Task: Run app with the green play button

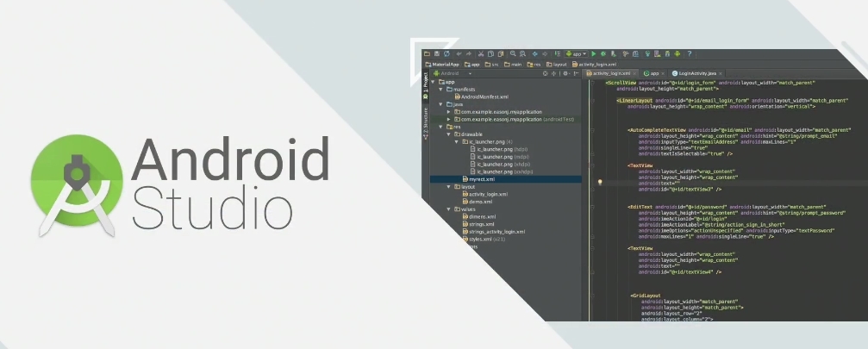Action: (x=594, y=53)
